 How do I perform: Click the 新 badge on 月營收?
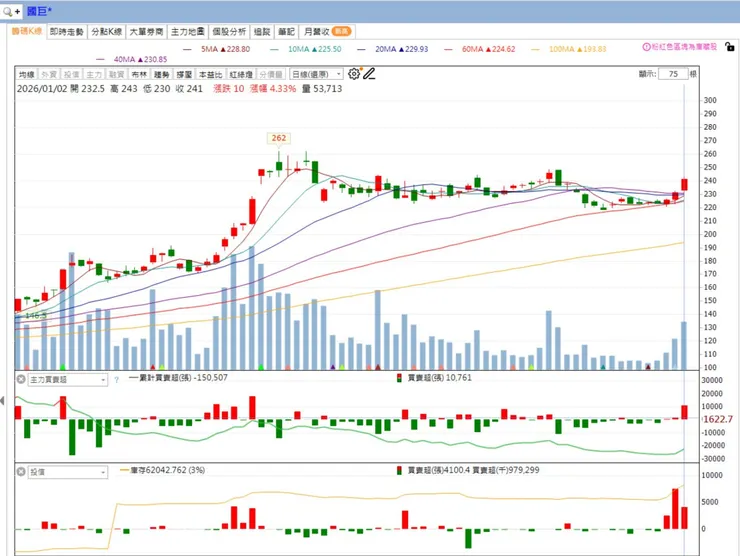pos(341,32)
